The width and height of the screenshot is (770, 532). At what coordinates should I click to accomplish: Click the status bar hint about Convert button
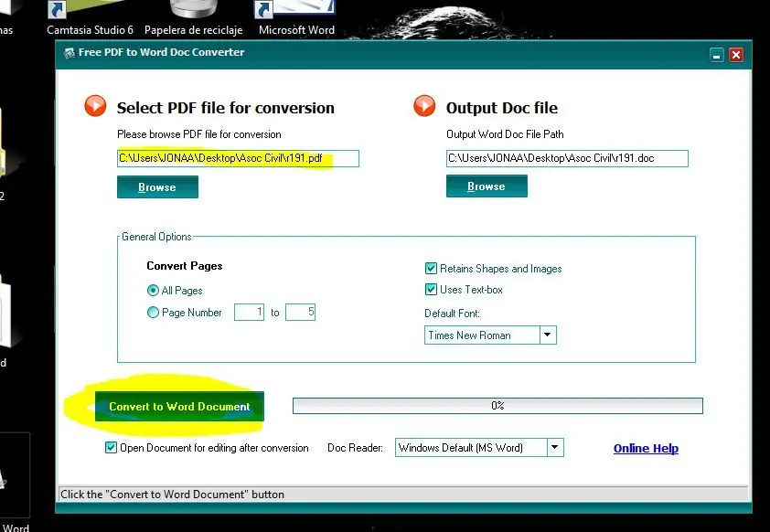[172, 495]
